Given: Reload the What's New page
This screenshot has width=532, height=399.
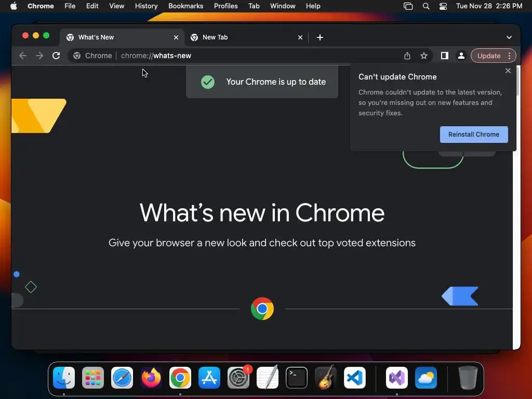Looking at the screenshot, I should [56, 56].
